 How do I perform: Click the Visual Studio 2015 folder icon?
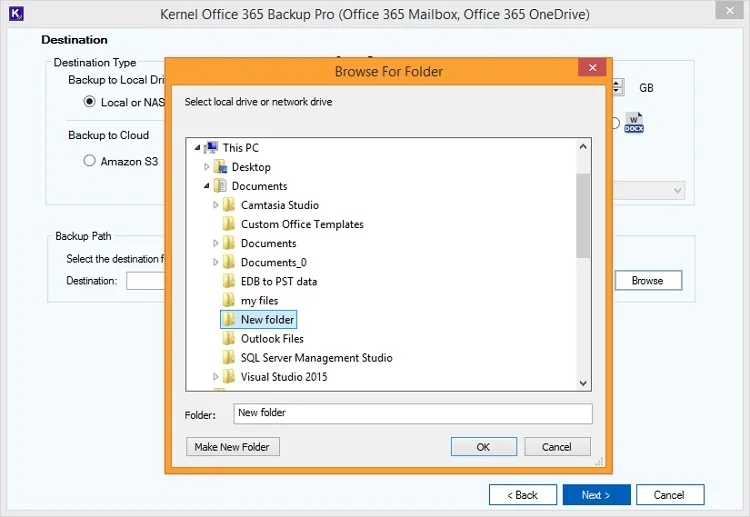(x=229, y=377)
